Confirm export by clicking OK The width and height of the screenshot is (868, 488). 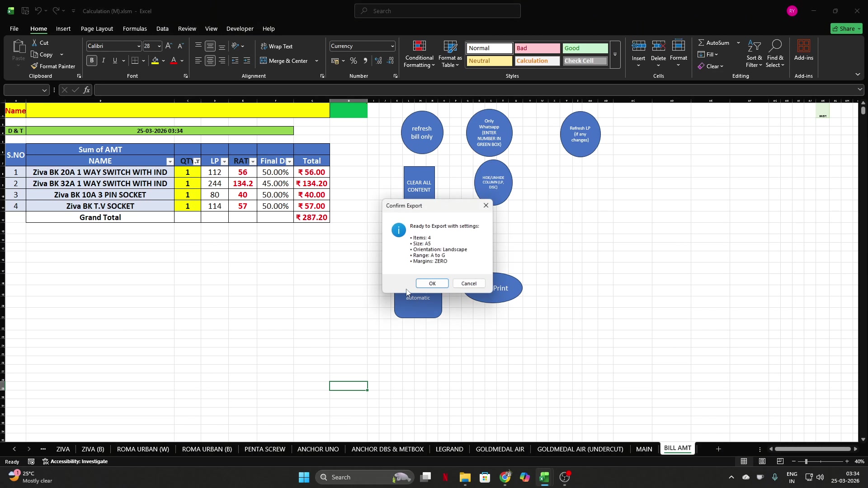point(432,283)
